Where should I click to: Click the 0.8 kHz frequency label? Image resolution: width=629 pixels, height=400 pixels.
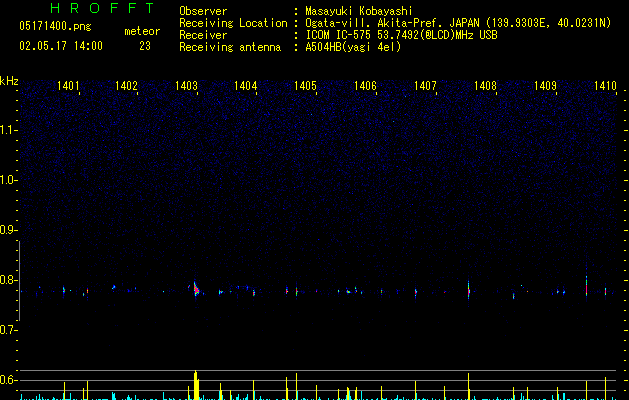click(x=8, y=280)
